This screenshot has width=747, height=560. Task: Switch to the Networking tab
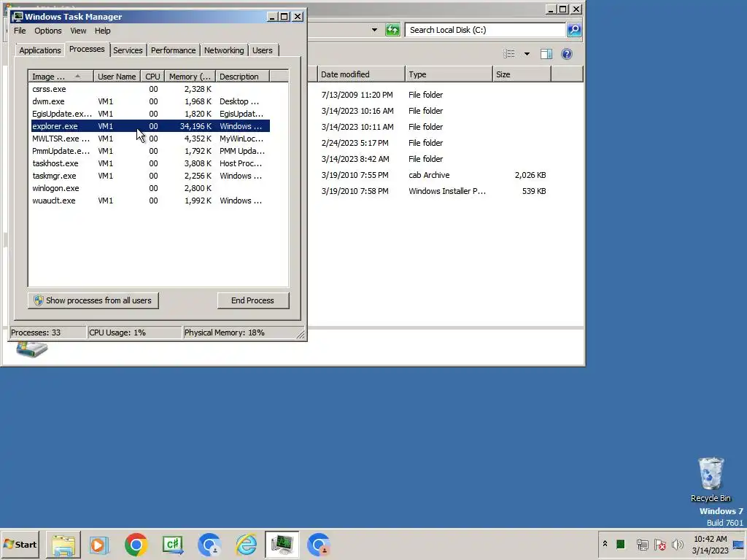click(224, 50)
